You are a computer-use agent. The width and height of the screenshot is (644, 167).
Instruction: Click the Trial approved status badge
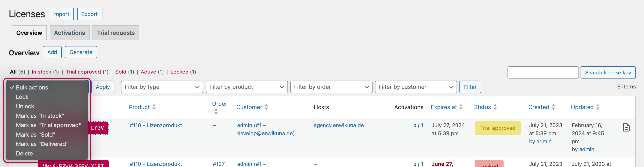(498, 128)
